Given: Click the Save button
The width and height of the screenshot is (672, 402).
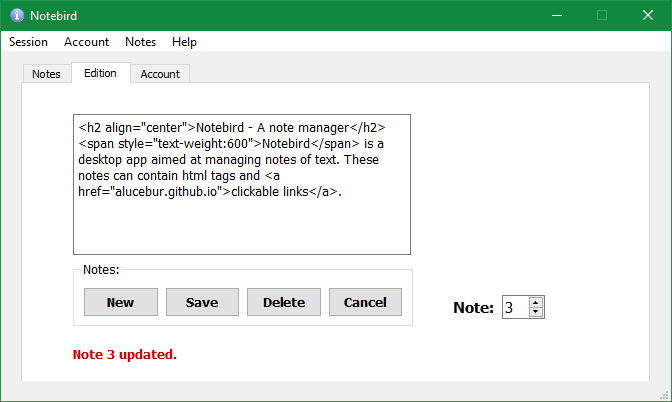Looking at the screenshot, I should pos(202,302).
